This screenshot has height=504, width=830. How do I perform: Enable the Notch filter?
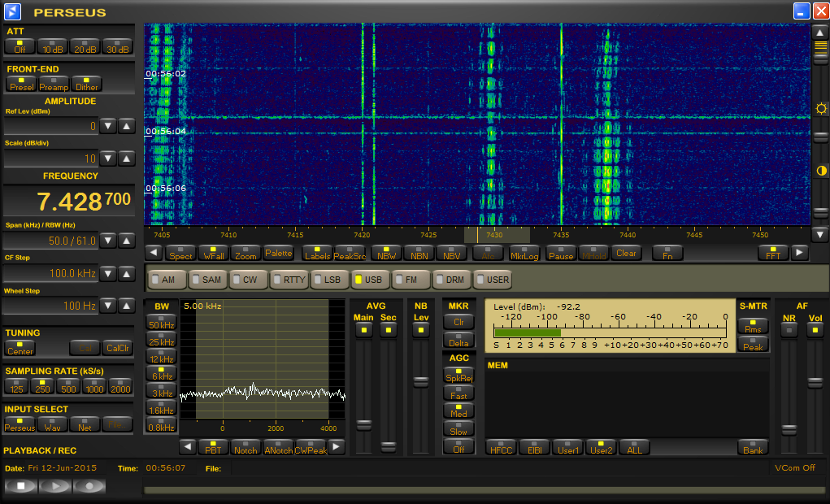tap(246, 447)
